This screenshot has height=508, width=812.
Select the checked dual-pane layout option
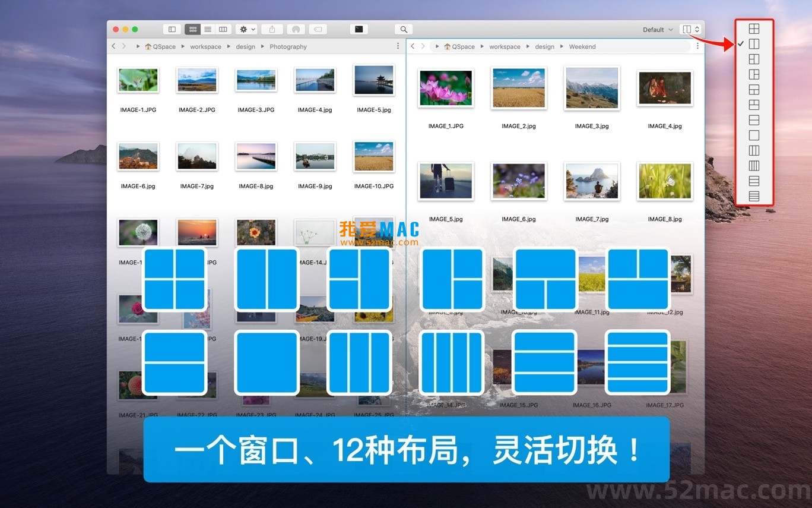coord(754,43)
